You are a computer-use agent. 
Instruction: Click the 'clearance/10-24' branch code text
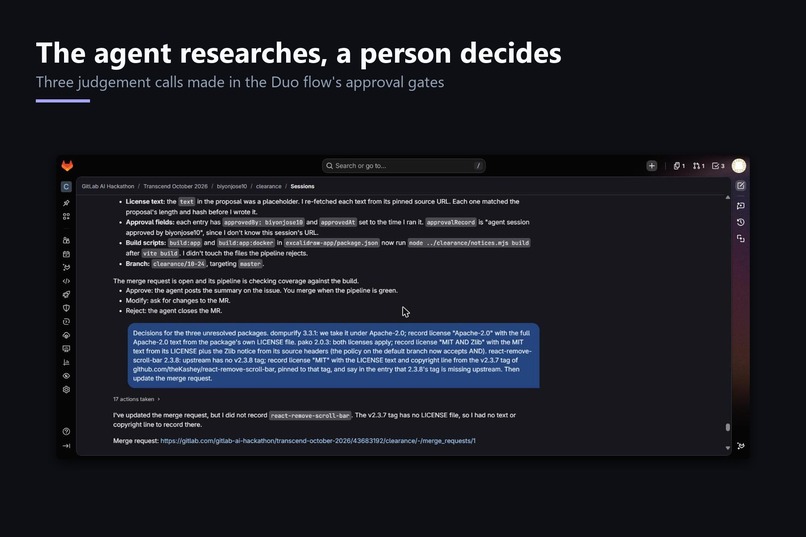(x=179, y=264)
